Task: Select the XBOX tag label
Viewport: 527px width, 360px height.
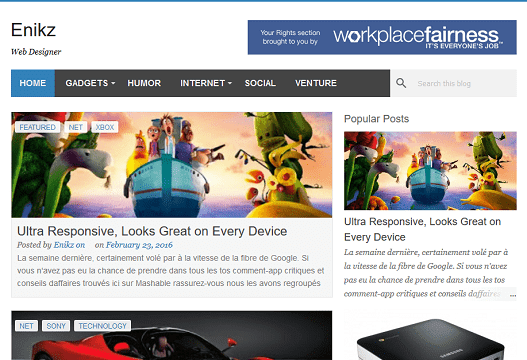Action: pos(105,127)
